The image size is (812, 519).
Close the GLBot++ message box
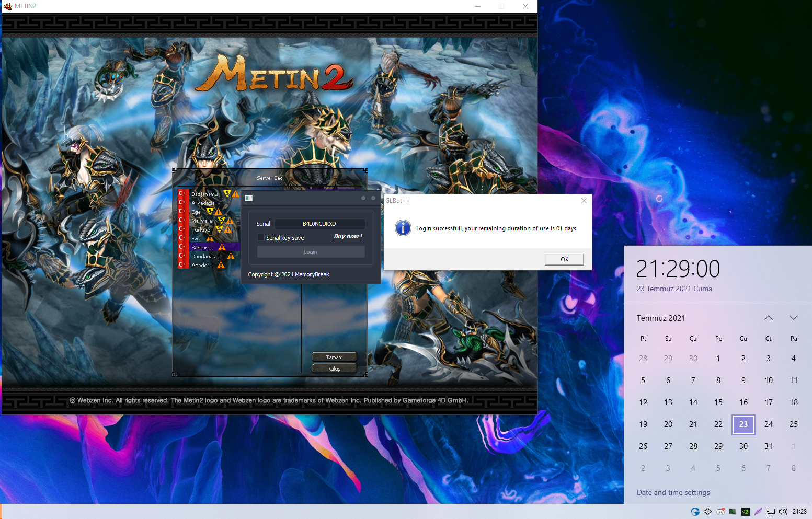click(584, 201)
